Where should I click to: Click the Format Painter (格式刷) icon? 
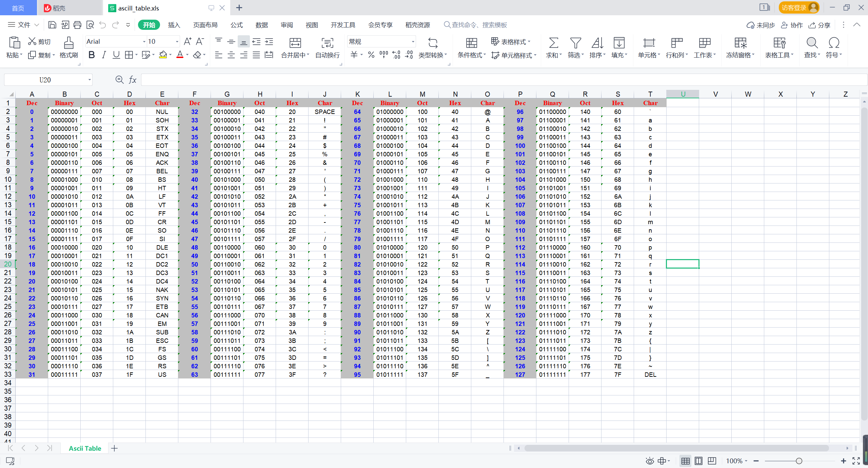[x=68, y=43]
